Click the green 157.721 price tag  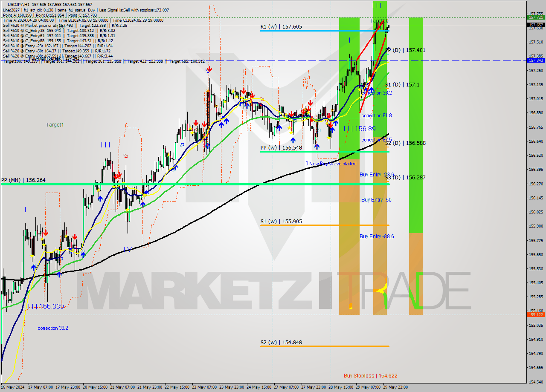[x=536, y=17]
